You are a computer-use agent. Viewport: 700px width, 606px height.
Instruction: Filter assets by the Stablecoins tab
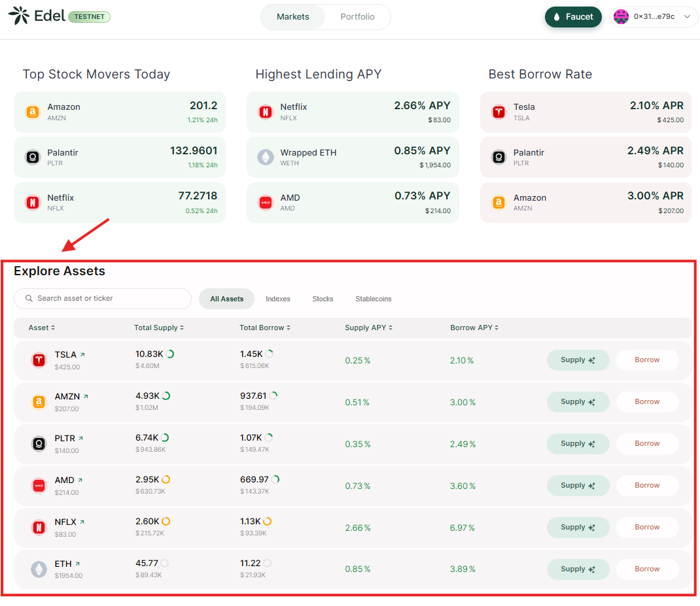374,299
